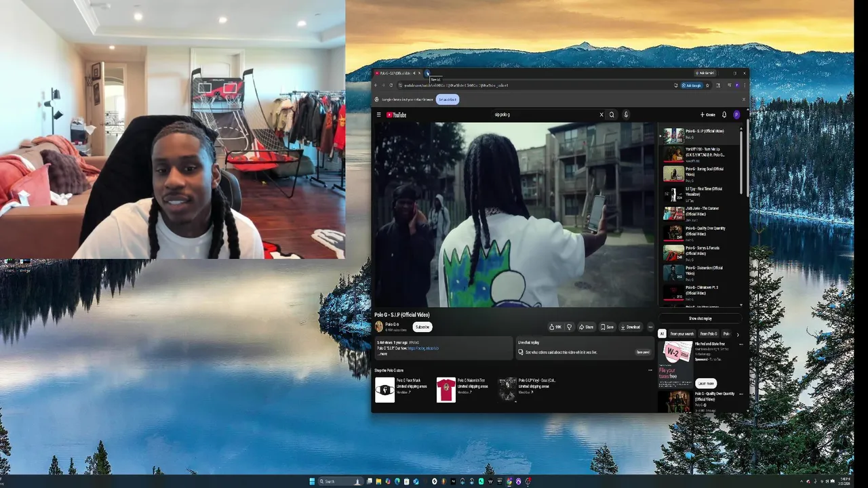
Task: Click the Ask Google button in address bar
Action: click(x=692, y=85)
